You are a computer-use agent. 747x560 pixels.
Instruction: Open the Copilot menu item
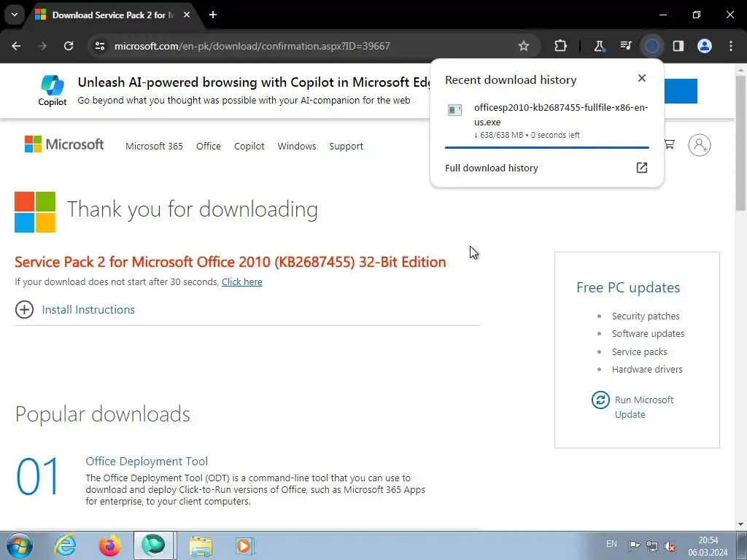pos(249,146)
